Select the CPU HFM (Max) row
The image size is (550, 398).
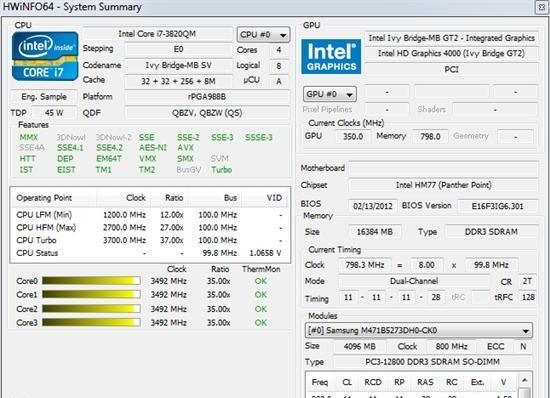tap(149, 228)
